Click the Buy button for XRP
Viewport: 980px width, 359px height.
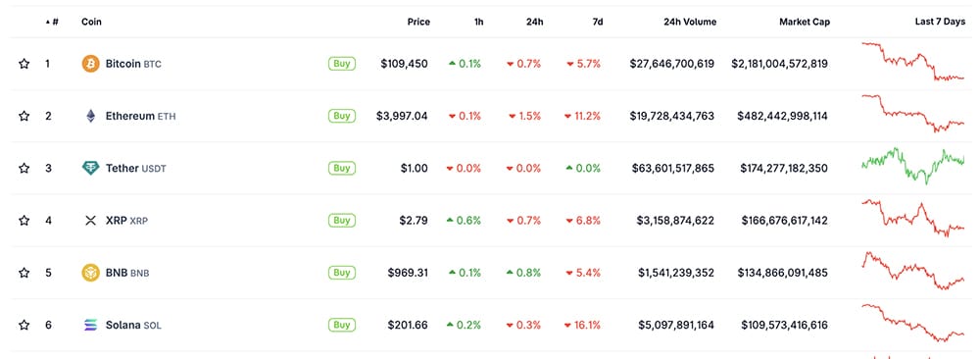pyautogui.click(x=342, y=220)
